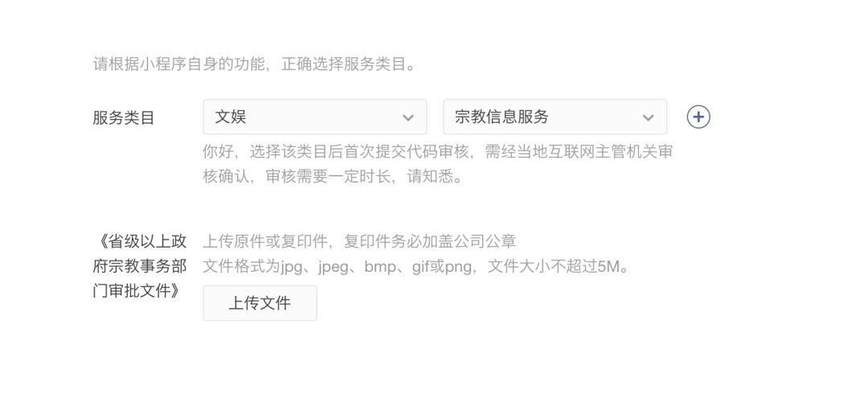Select the 文娱 text in first combo box
868x402 pixels.
click(231, 117)
